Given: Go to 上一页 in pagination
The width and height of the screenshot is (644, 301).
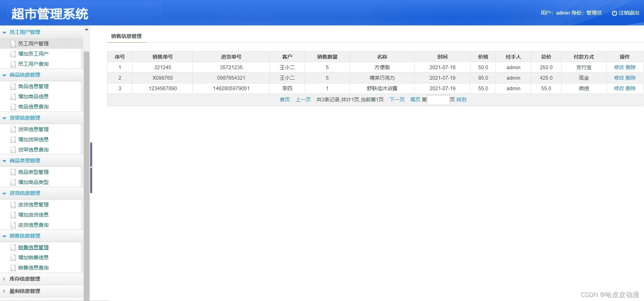Looking at the screenshot, I should point(303,100).
